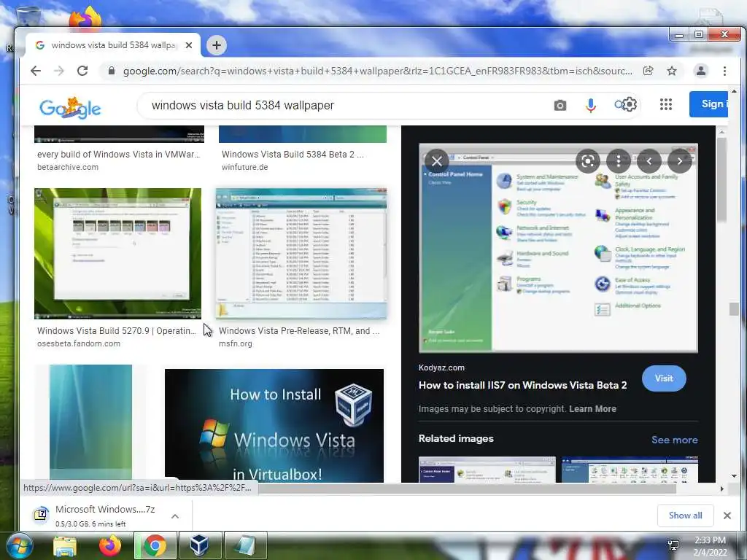The height and width of the screenshot is (560, 747).
Task: Bookmark this page with the star icon
Action: [x=672, y=71]
